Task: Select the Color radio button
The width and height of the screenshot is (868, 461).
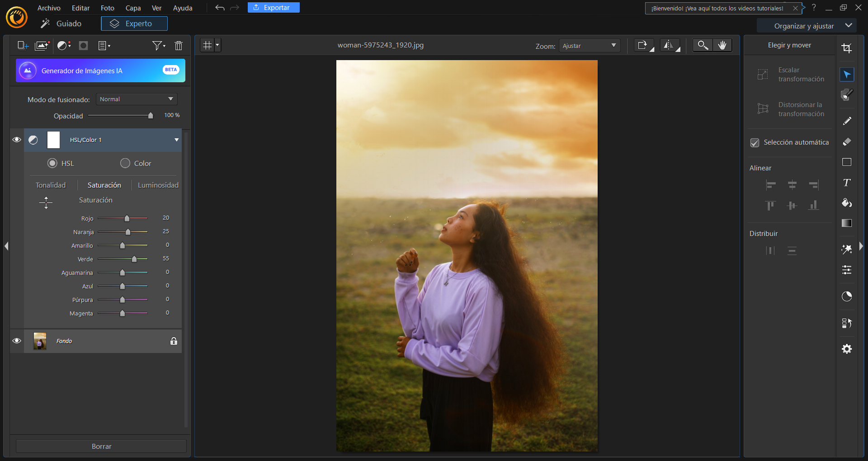Action: click(x=125, y=163)
